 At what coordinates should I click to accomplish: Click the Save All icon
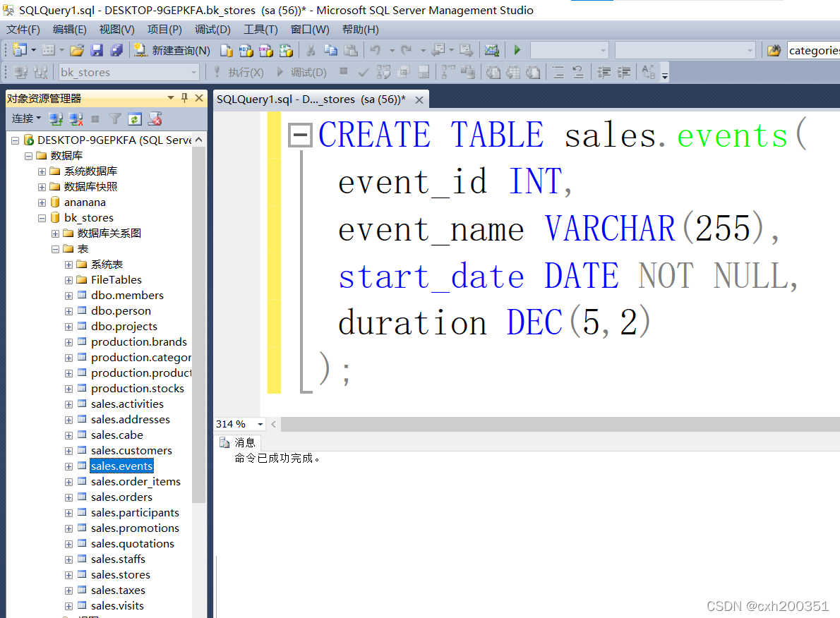coord(116,50)
